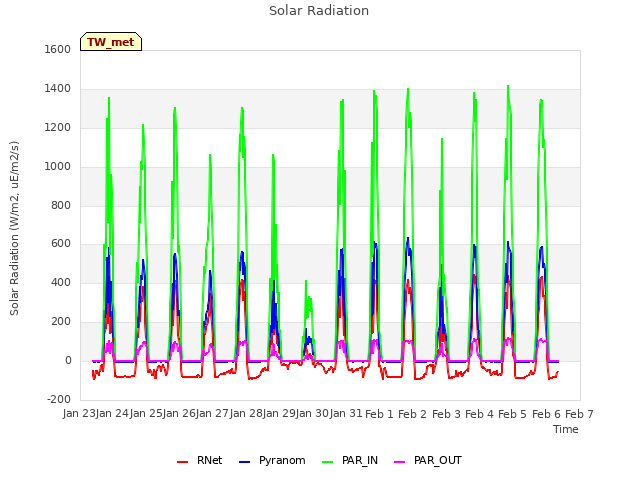This screenshot has width=640, height=480.
Task: Click the Feb 3 x-axis tick label
Action: [446, 414]
